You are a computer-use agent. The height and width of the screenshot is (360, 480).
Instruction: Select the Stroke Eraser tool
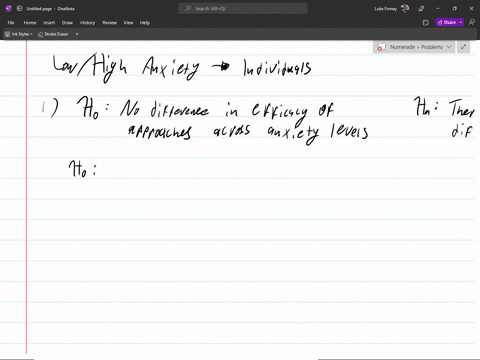coord(53,34)
